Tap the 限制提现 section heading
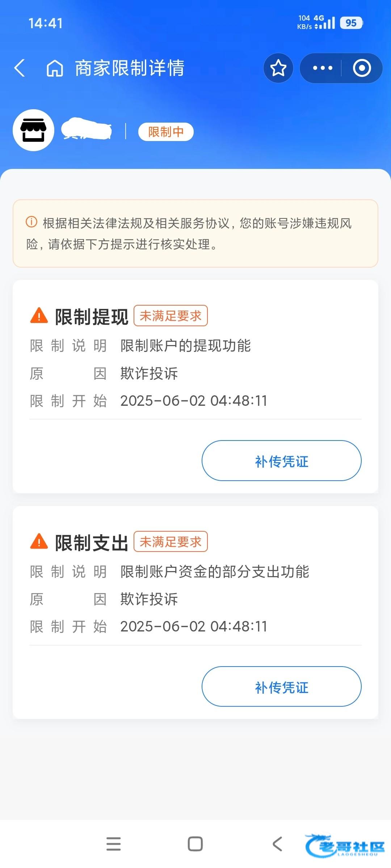The height and width of the screenshot is (868, 391). [x=92, y=317]
